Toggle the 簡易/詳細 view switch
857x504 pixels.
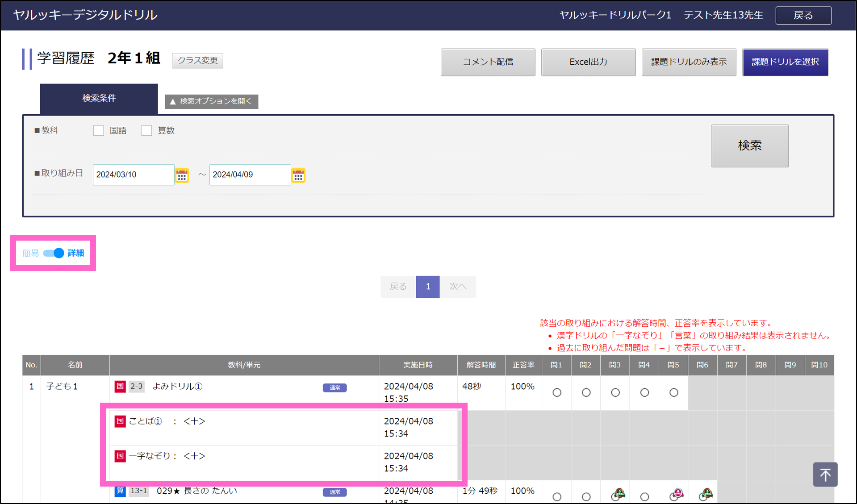point(54,253)
